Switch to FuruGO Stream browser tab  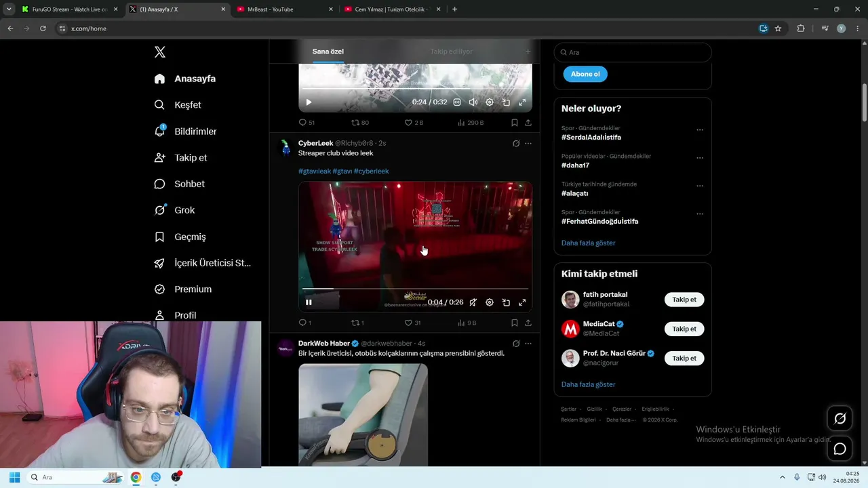[x=70, y=9]
